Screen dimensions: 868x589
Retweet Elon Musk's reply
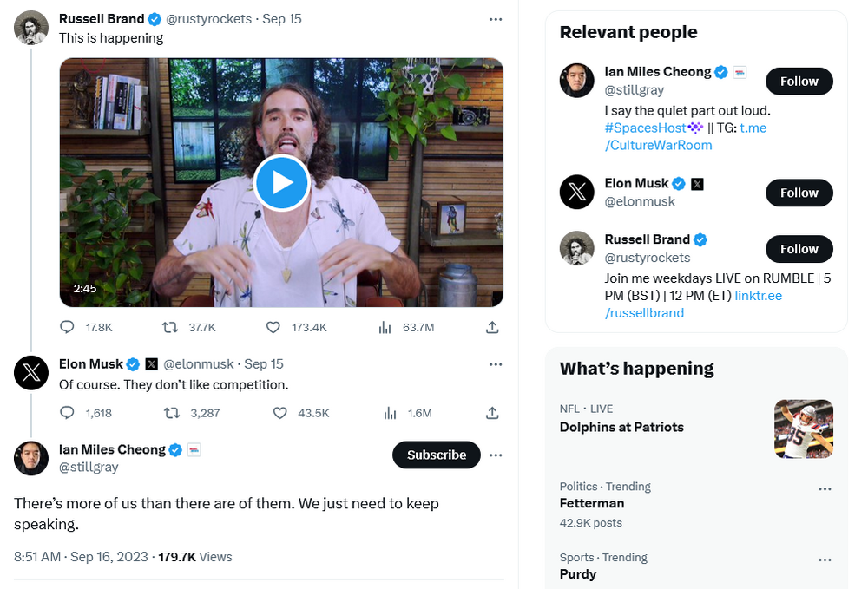[172, 413]
